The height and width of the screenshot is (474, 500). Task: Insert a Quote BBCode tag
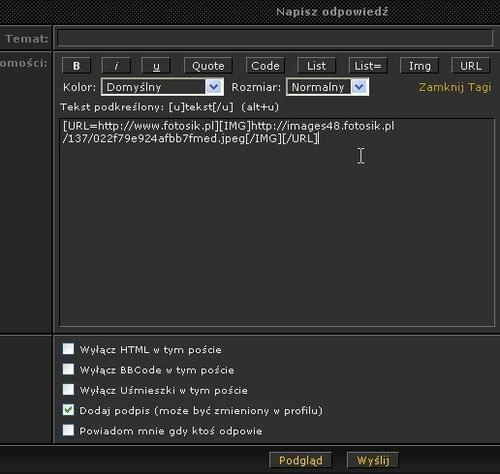point(208,66)
